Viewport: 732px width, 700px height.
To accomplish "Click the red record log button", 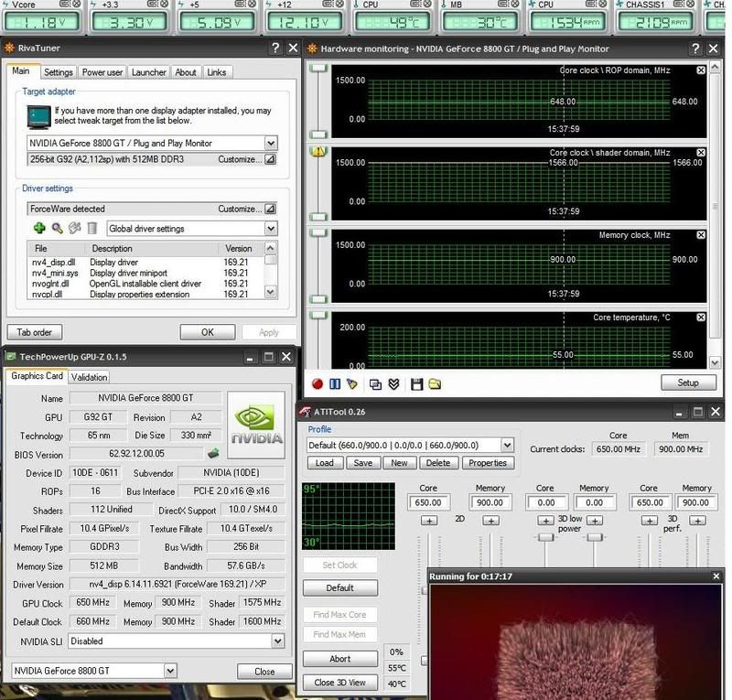I will click(318, 383).
